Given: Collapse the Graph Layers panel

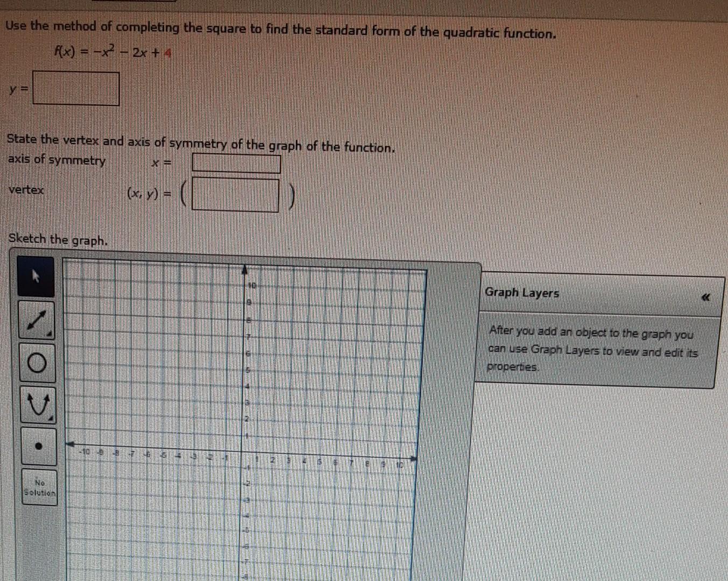Looking at the screenshot, I should click(x=706, y=297).
